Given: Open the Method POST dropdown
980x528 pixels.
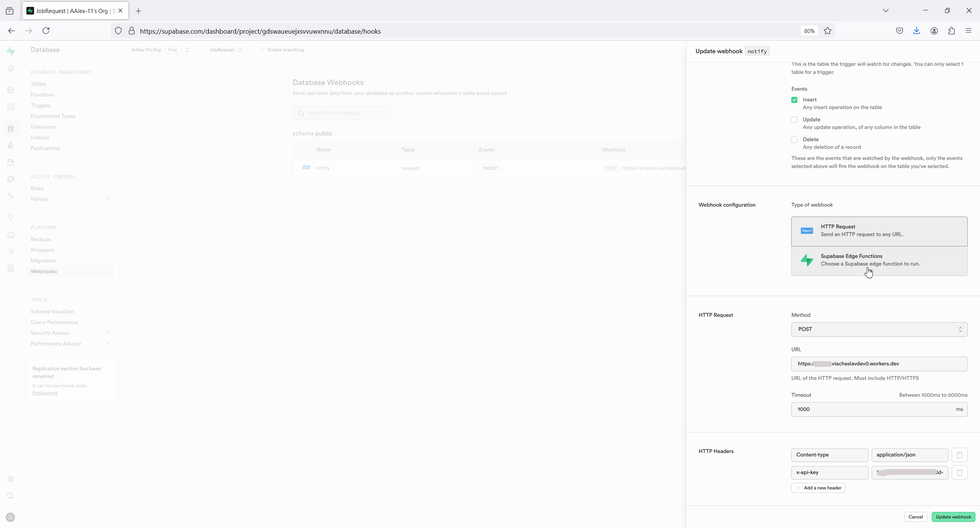Looking at the screenshot, I should 879,329.
